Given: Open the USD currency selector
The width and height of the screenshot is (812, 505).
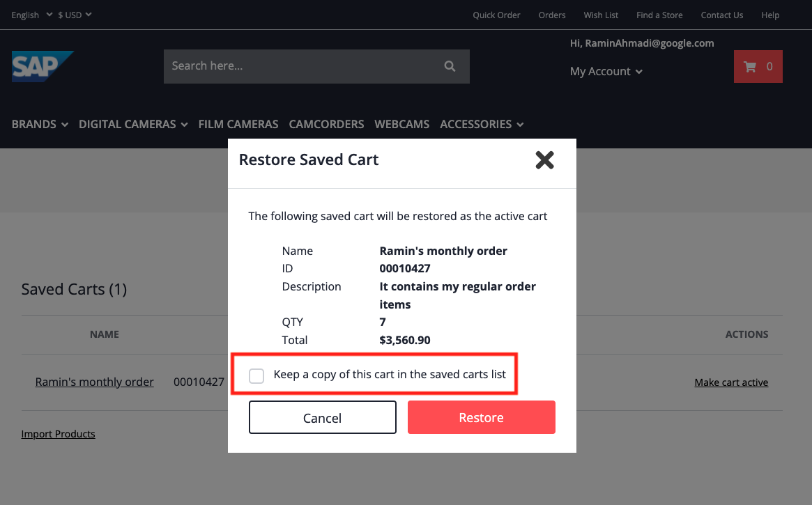Looking at the screenshot, I should coord(75,15).
